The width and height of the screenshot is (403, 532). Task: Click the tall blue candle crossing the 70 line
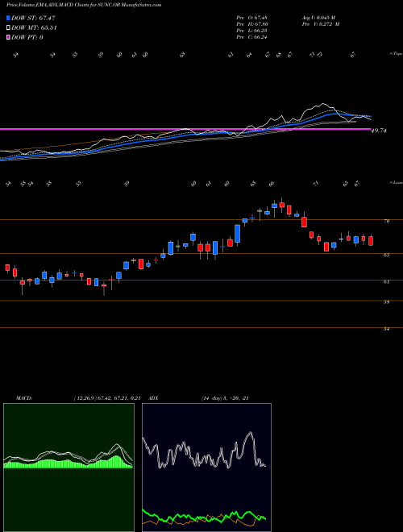pos(238,234)
